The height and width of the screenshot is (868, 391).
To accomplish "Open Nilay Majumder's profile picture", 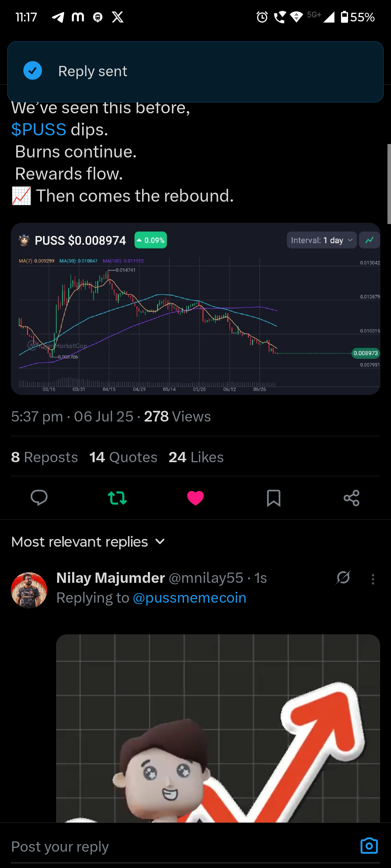I will [29, 590].
